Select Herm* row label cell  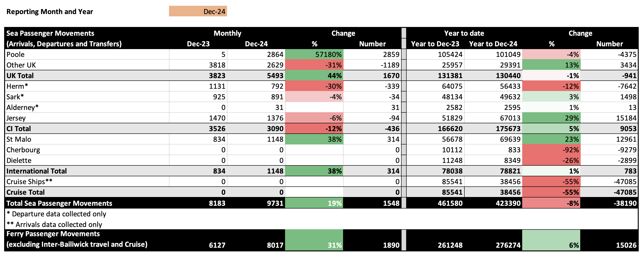coord(17,86)
